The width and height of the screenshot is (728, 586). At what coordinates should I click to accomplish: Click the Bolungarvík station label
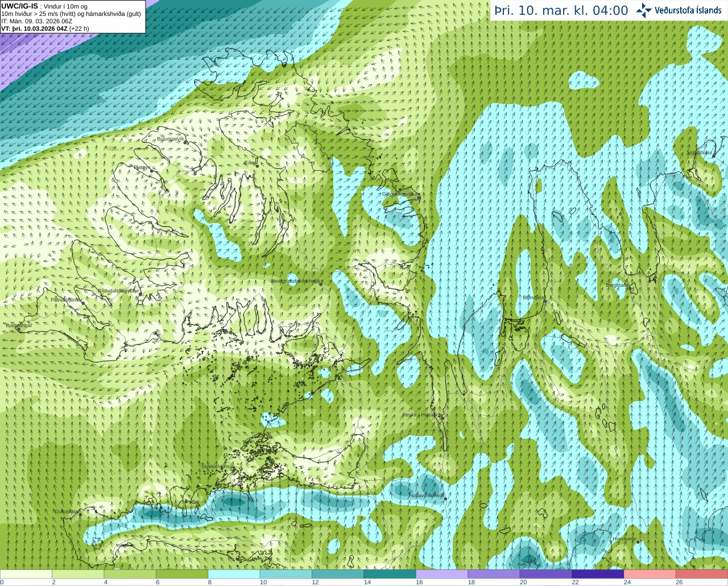(x=171, y=138)
